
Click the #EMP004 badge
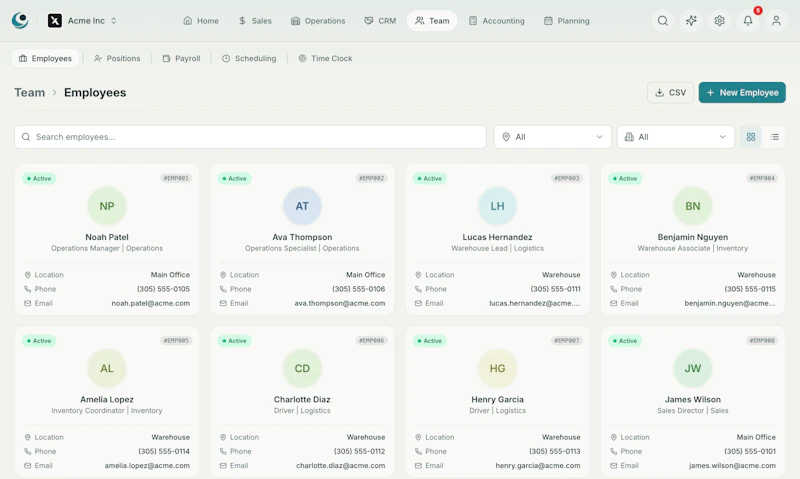click(762, 179)
